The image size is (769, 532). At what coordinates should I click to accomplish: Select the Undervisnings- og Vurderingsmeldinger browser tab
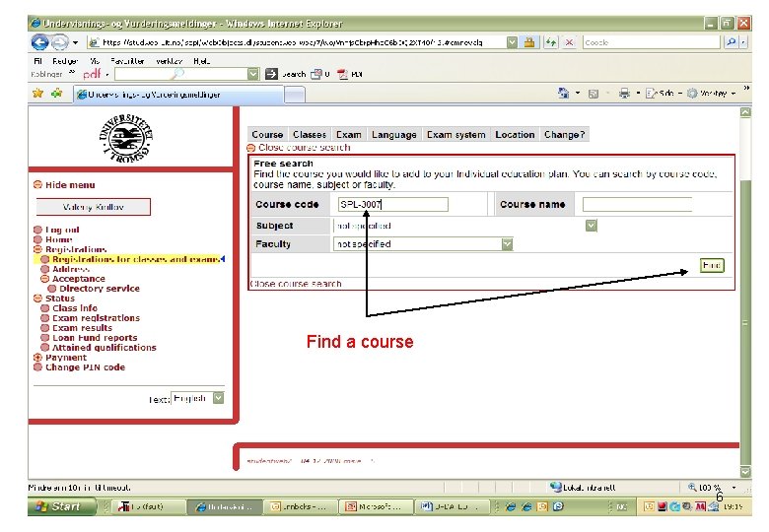(178, 95)
